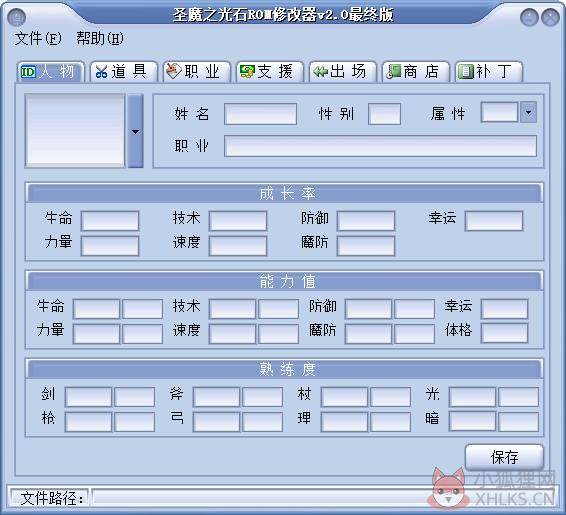Expand the character list dropdown arrow
The width and height of the screenshot is (566, 515).
(136, 131)
